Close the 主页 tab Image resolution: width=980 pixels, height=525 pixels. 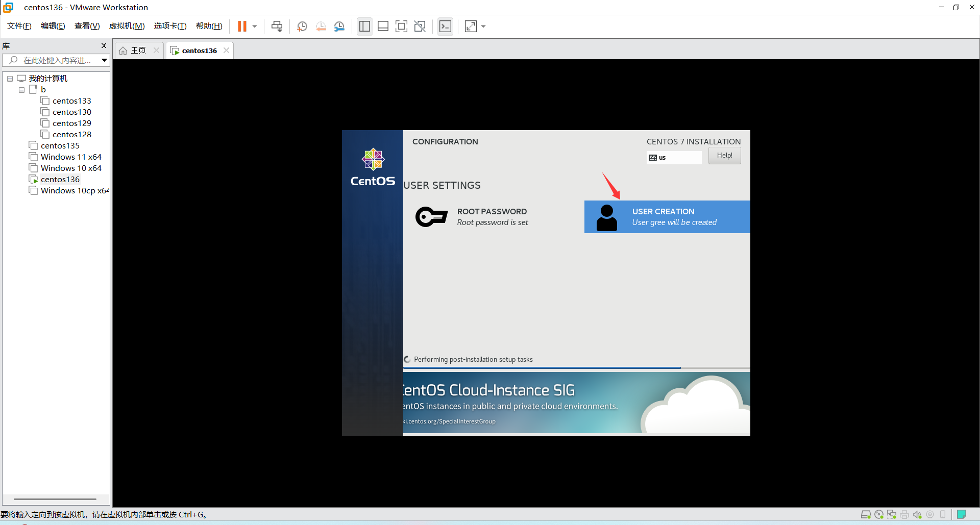pyautogui.click(x=157, y=50)
